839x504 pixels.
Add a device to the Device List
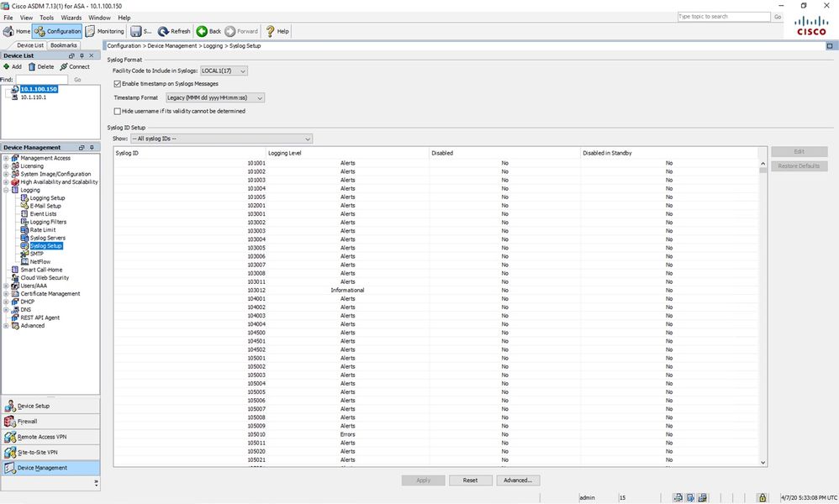pyautogui.click(x=13, y=67)
